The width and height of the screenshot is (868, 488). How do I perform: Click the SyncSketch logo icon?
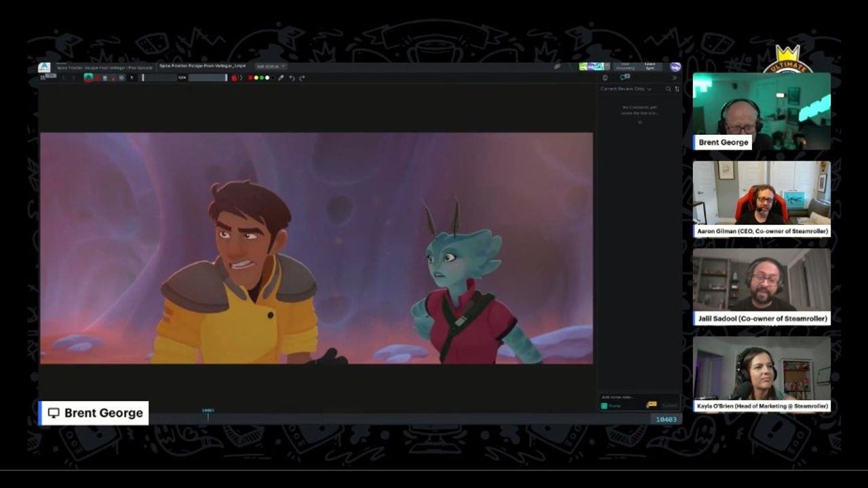pyautogui.click(x=44, y=67)
